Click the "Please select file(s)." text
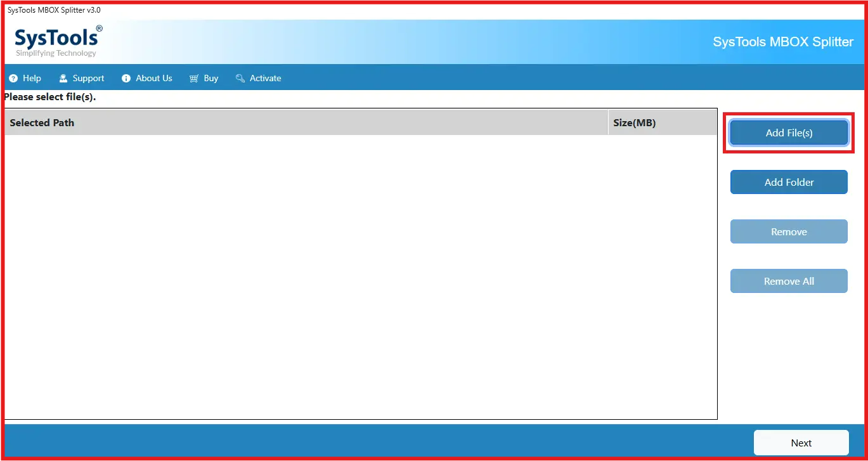The height and width of the screenshot is (461, 868). tap(50, 97)
